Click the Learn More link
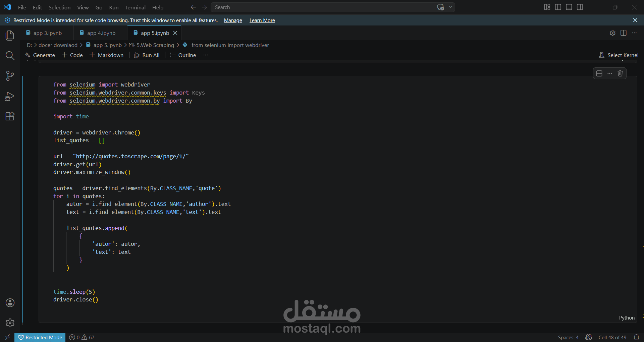This screenshot has width=644, height=342. (262, 20)
